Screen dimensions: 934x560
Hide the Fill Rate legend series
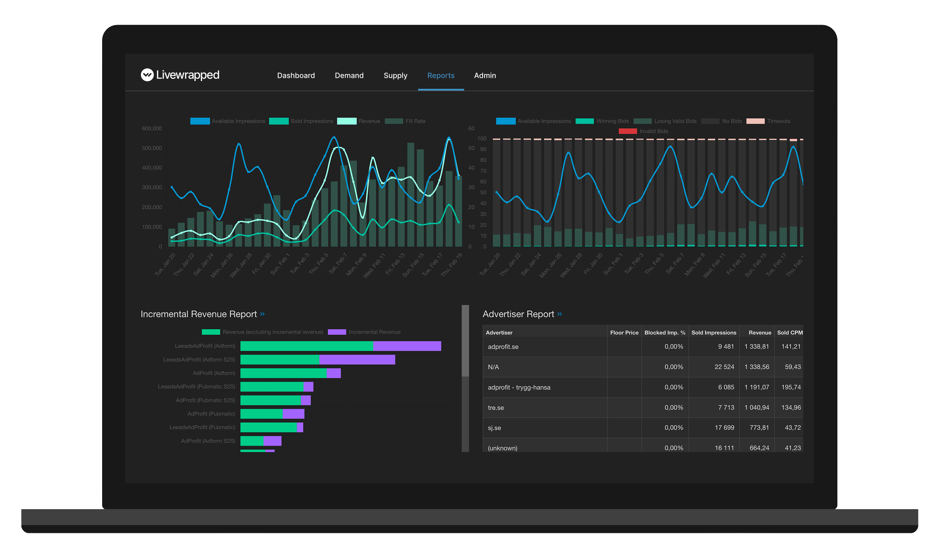(x=405, y=121)
